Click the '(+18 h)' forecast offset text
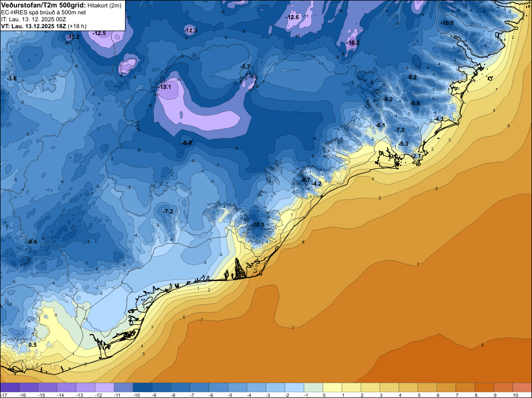 77,26
